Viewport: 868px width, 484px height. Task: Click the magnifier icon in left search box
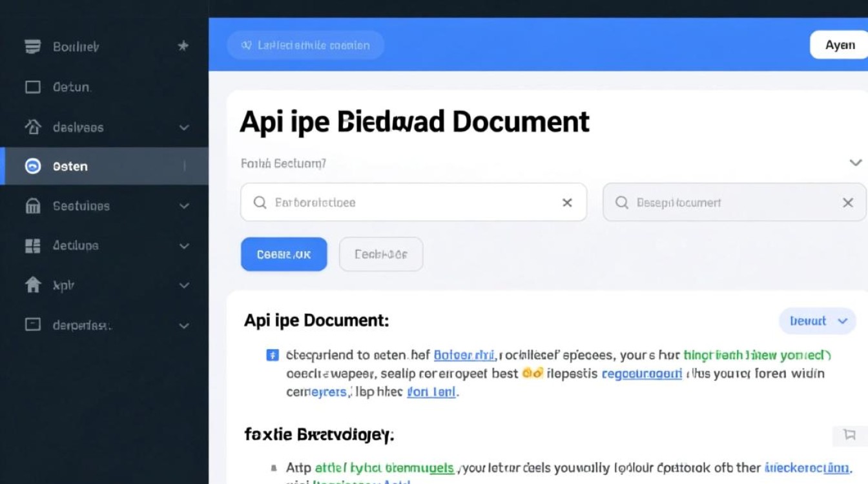tap(260, 203)
